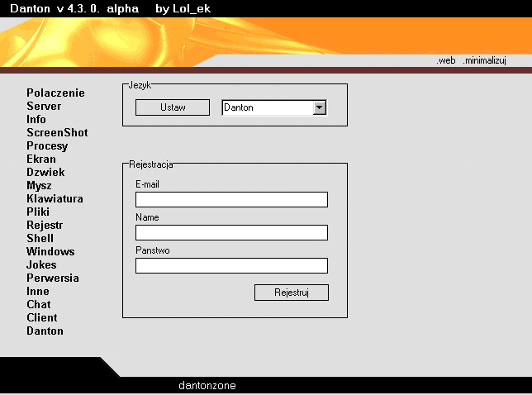Image resolution: width=532 pixels, height=395 pixels.
Task: Focus the E-mail input field
Action: click(231, 199)
